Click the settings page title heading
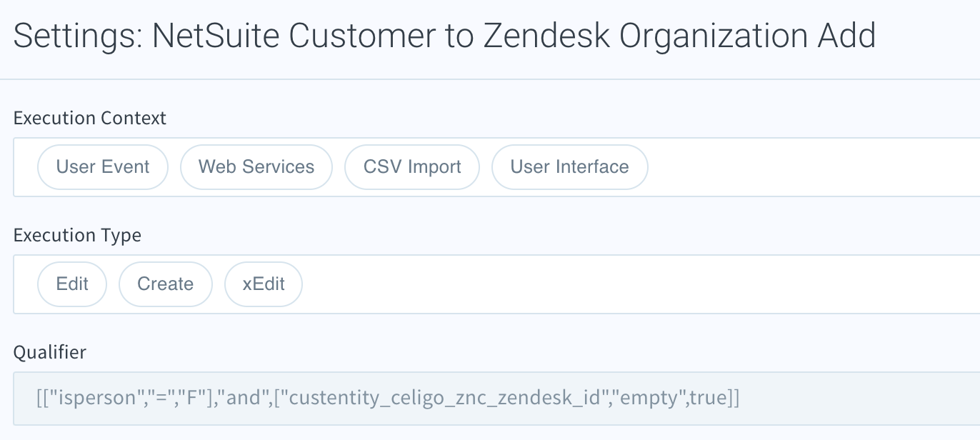 point(444,34)
